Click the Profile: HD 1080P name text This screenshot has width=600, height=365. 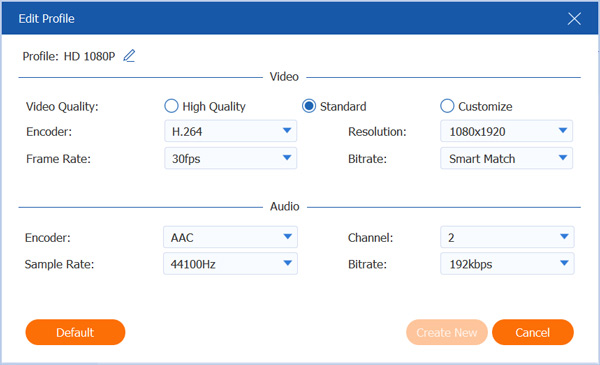[x=69, y=56]
